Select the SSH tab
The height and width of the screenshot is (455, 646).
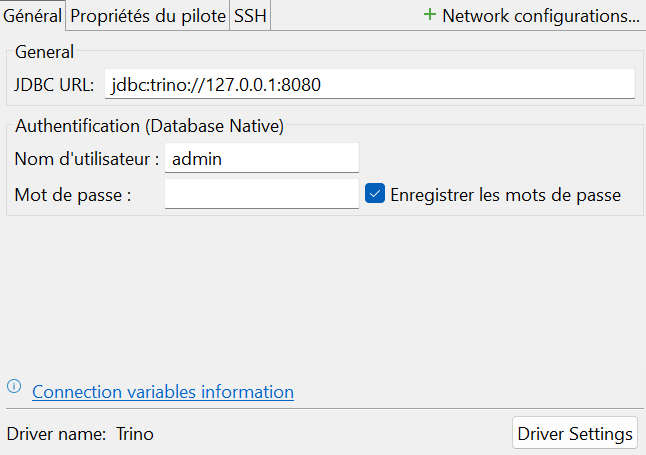coord(250,16)
